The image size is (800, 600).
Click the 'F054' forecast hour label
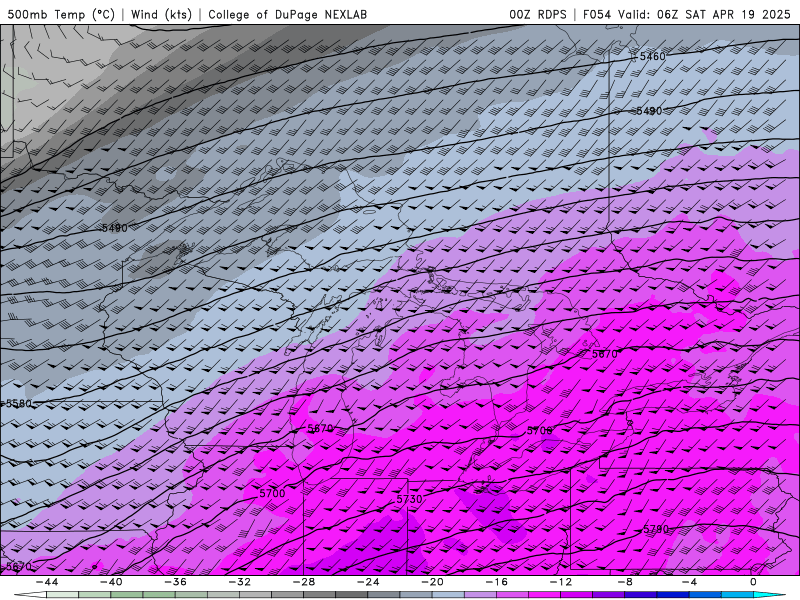pyautogui.click(x=597, y=14)
